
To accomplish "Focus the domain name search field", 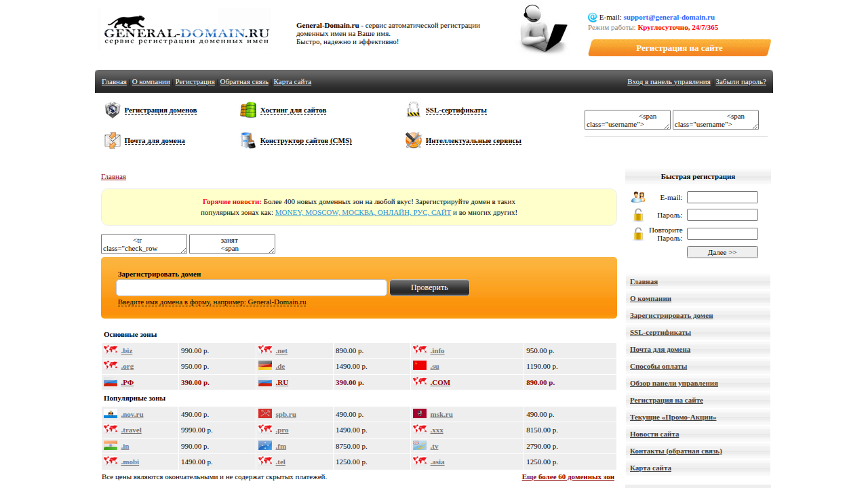I will 252,287.
